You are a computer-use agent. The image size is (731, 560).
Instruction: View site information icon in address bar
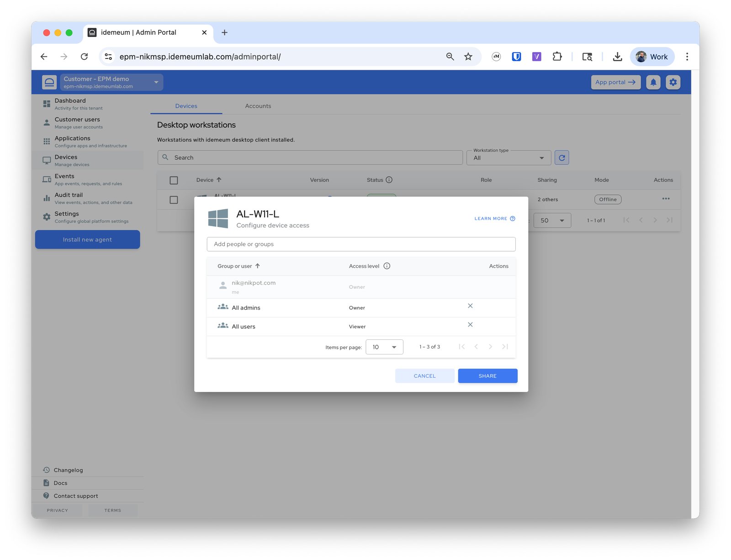tap(109, 57)
